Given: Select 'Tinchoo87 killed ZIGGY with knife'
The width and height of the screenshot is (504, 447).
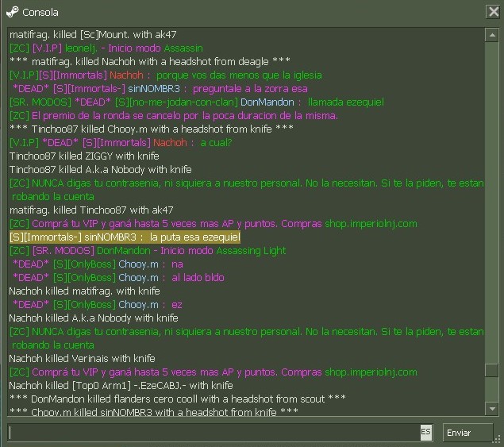Looking at the screenshot, I should click(84, 156).
